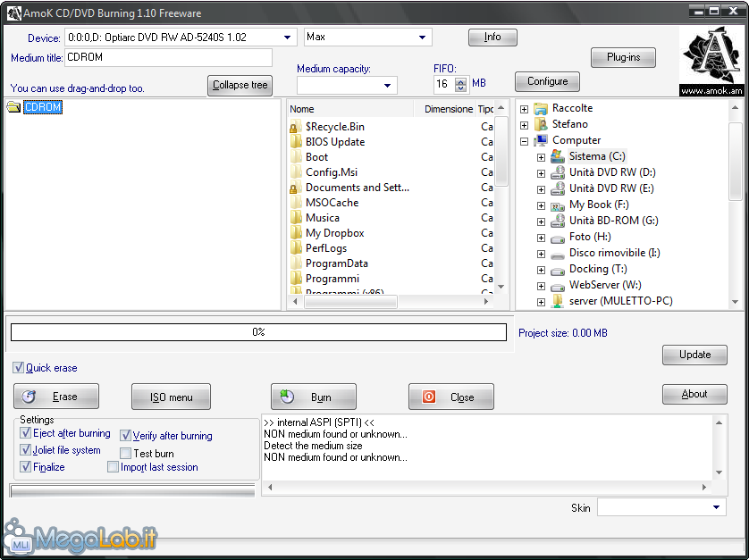Expand the Sistema (C:) drive node

541,157
